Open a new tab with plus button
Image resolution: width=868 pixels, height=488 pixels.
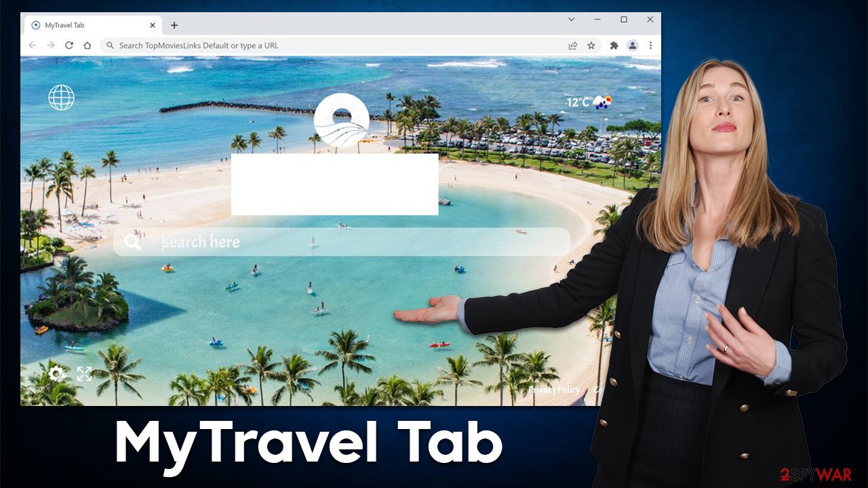174,25
